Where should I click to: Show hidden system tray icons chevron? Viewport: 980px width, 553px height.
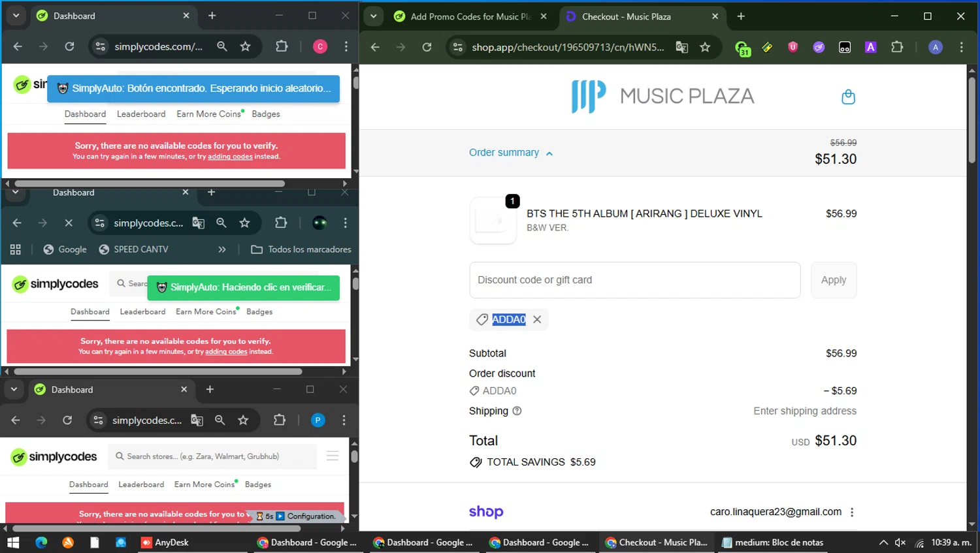coord(883,543)
